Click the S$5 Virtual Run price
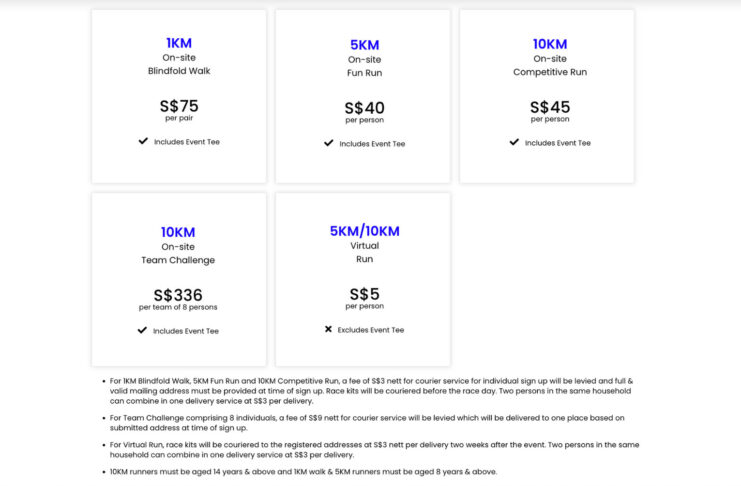The width and height of the screenshot is (741, 486). pos(364,294)
